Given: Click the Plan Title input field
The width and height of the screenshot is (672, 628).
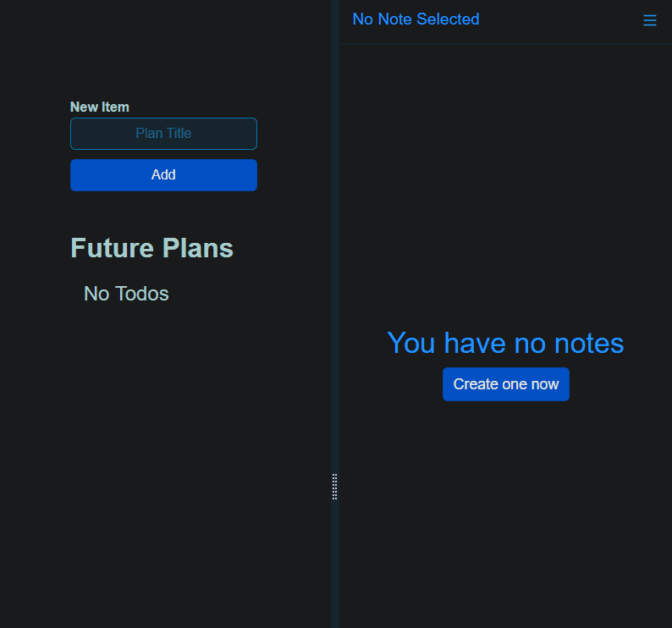Looking at the screenshot, I should 163,134.
